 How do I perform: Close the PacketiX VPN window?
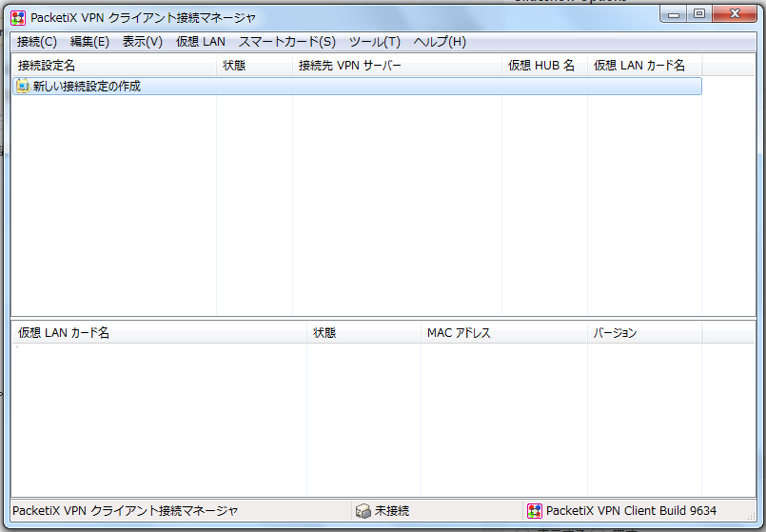735,14
